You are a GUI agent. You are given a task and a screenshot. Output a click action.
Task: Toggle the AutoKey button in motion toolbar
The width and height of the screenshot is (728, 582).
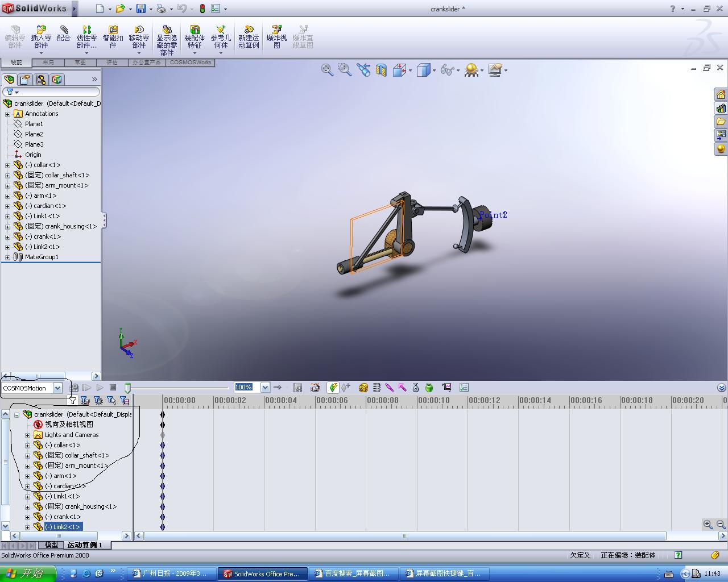point(333,388)
